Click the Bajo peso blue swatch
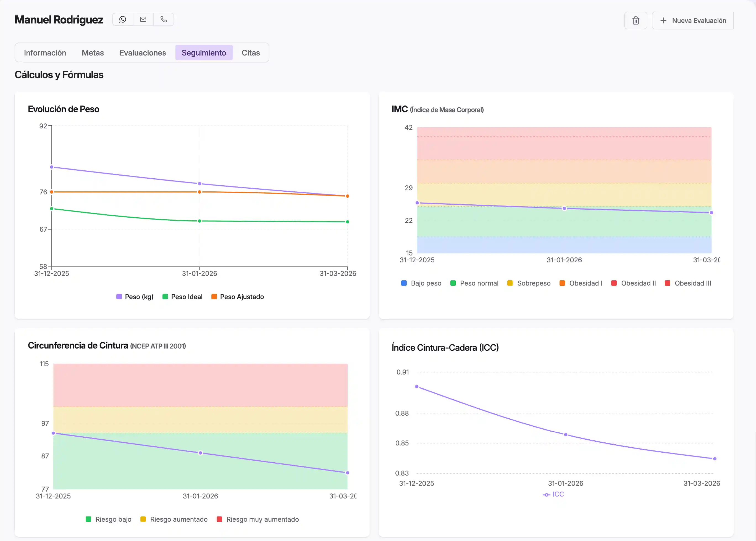Viewport: 756px width, 541px height. 404,283
